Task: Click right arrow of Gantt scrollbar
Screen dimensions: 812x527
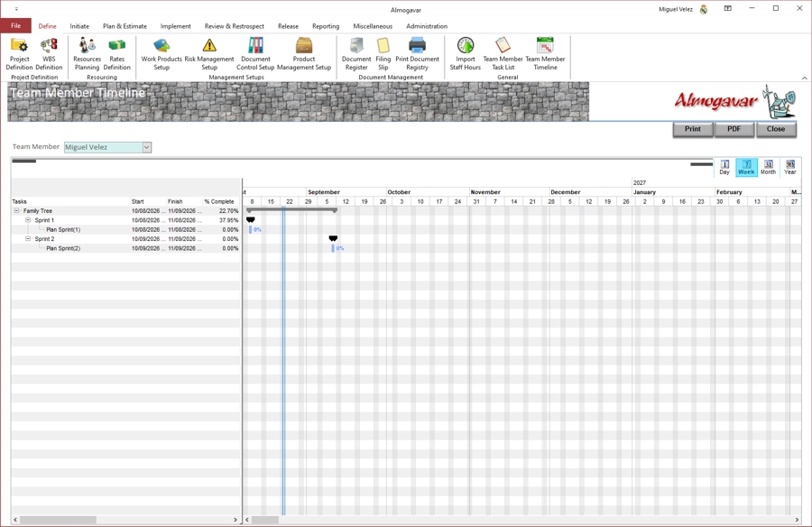Action: tap(797, 520)
